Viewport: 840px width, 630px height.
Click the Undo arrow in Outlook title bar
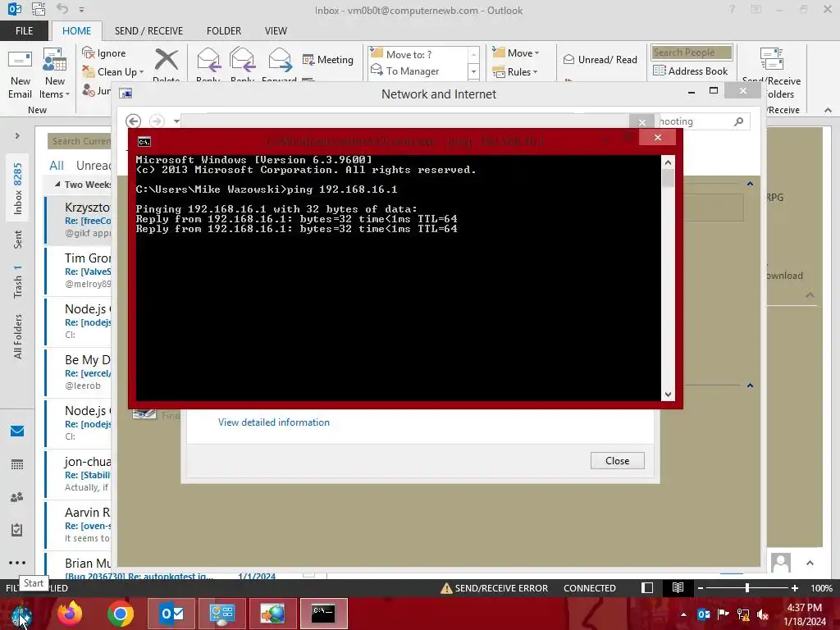[62, 9]
